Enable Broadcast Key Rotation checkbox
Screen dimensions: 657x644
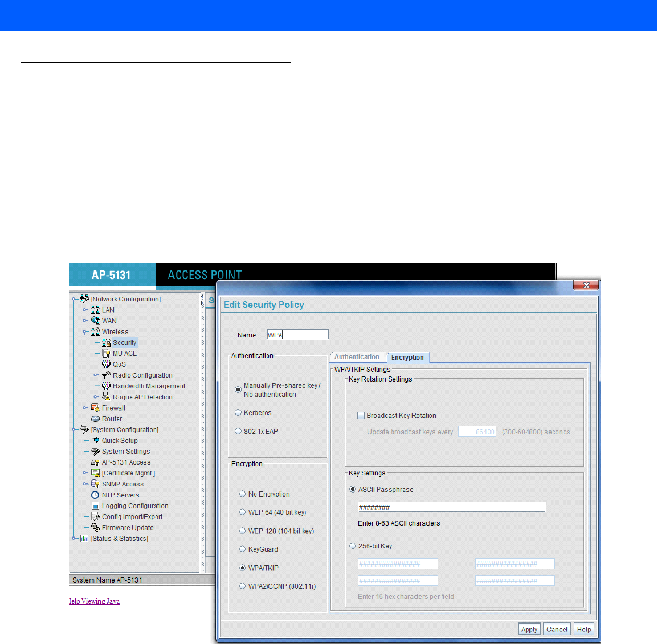point(361,415)
